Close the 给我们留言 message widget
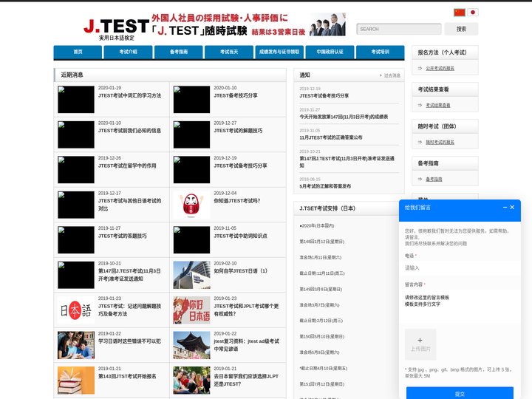 tap(512, 208)
